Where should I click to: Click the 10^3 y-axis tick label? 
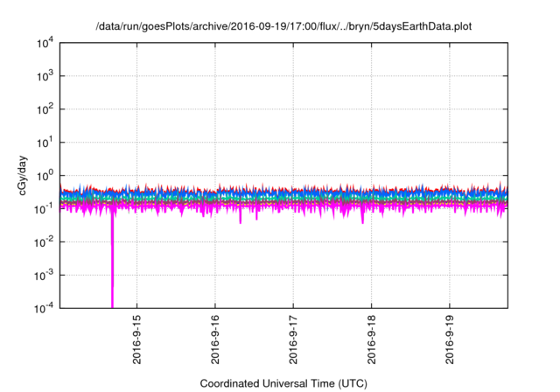[x=45, y=76]
